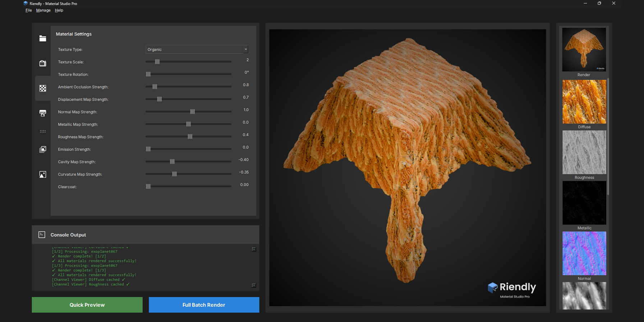The width and height of the screenshot is (644, 322).
Task: Open the Manage menu
Action: (x=43, y=10)
